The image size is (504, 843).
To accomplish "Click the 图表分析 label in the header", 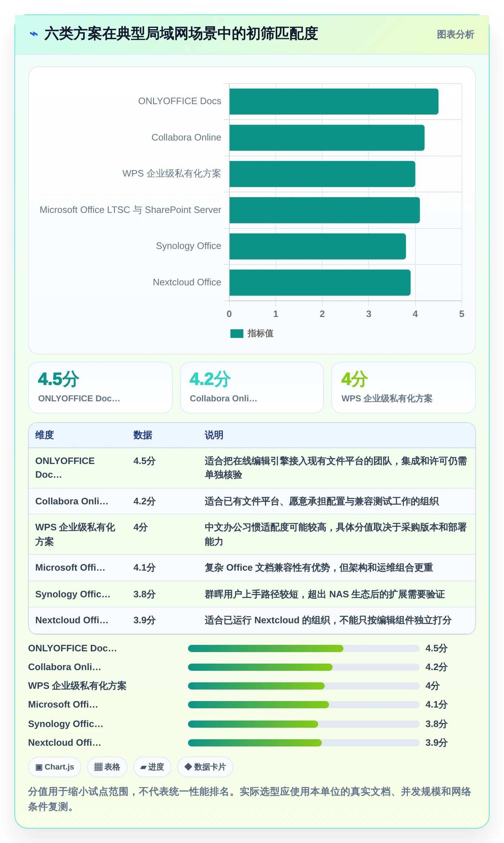I will (455, 34).
